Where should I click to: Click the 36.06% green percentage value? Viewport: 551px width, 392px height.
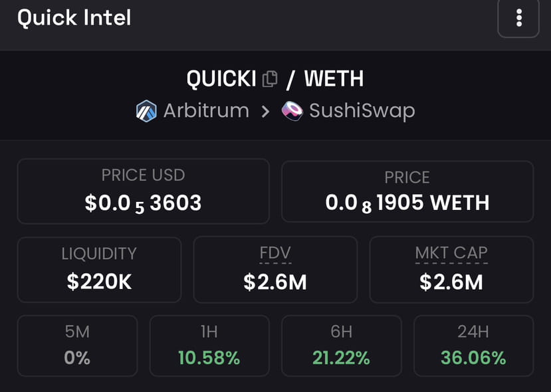click(474, 357)
